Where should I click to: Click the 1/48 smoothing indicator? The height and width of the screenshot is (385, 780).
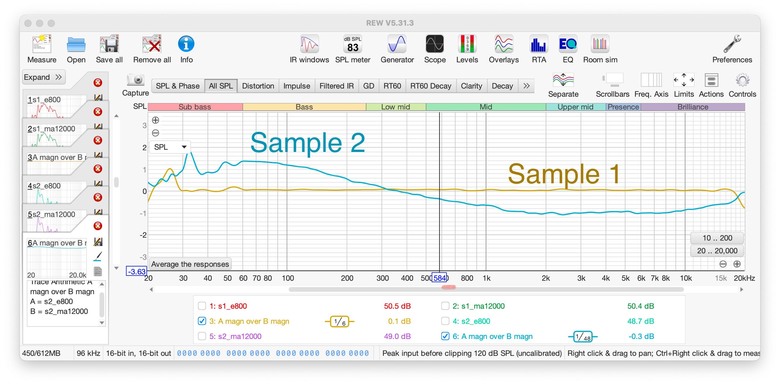point(583,337)
